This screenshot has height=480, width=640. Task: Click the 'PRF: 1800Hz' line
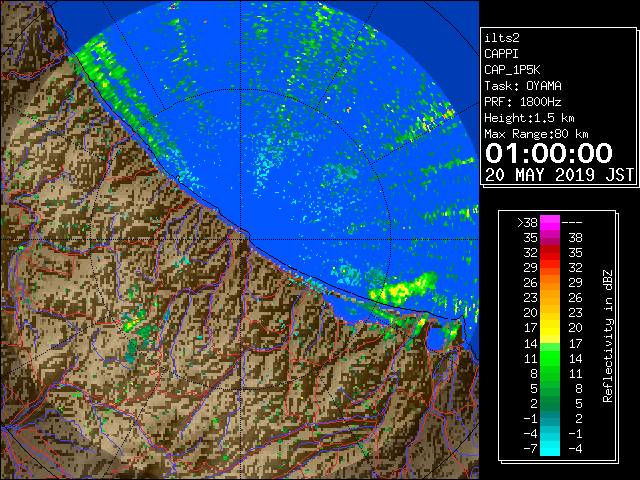click(x=523, y=102)
